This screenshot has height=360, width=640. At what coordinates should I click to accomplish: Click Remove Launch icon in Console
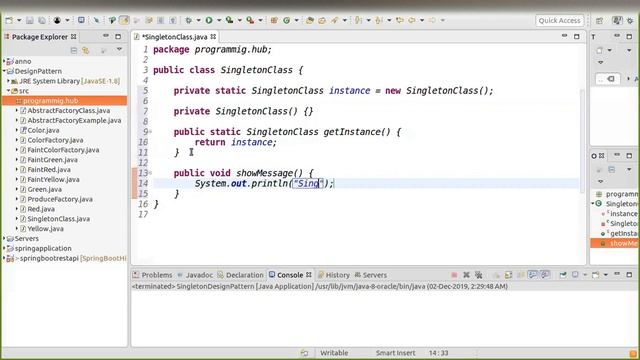(466, 275)
